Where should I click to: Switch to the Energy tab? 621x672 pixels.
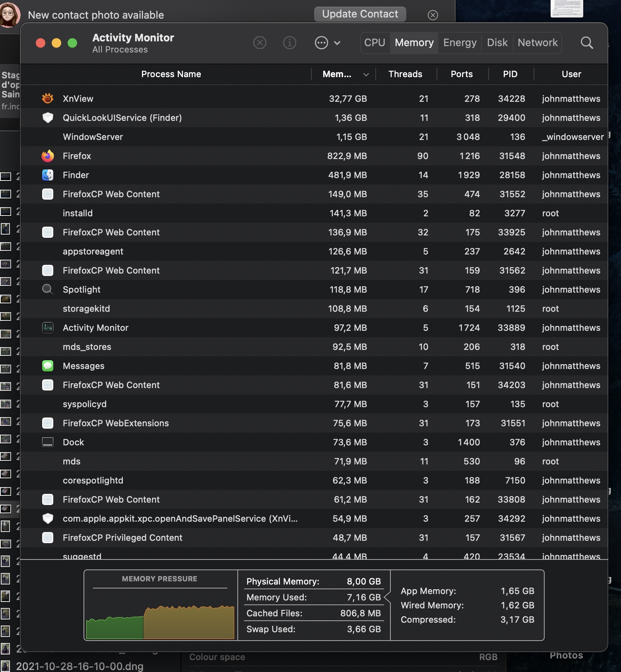coord(460,43)
